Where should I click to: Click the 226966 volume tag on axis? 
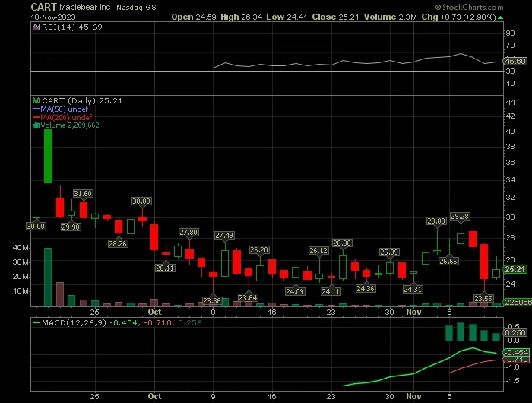pyautogui.click(x=518, y=302)
